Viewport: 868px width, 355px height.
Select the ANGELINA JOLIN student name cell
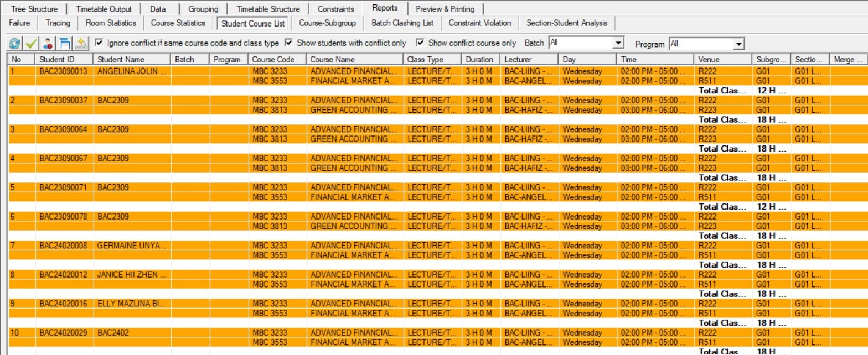point(132,71)
